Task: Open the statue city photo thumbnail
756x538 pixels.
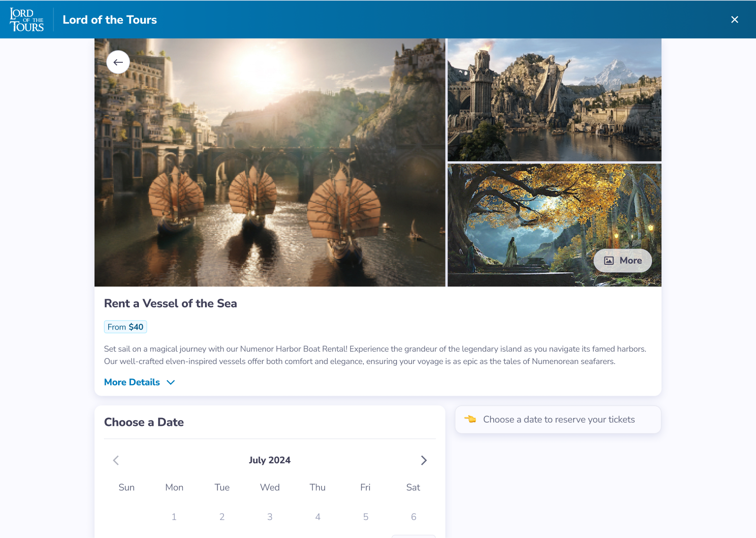Action: pyautogui.click(x=554, y=100)
